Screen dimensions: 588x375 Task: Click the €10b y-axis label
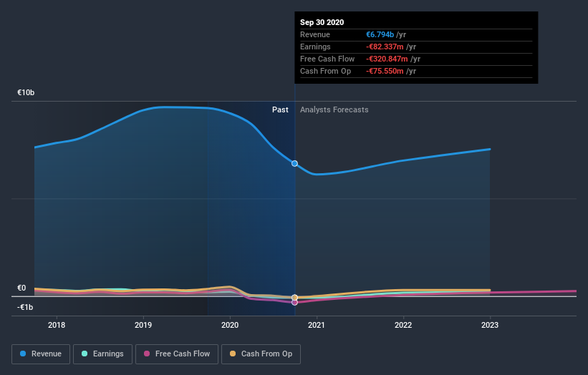click(x=26, y=92)
